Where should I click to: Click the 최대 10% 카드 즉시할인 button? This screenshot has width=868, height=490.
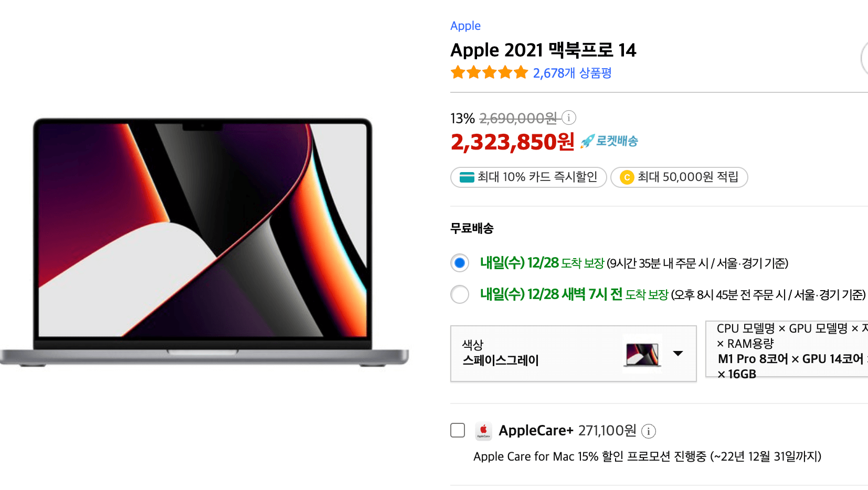point(528,177)
